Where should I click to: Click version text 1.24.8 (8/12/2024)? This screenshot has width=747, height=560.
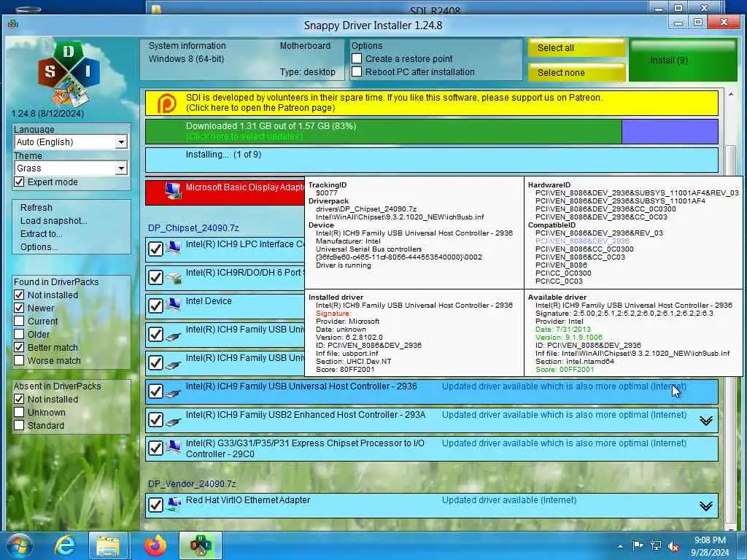coord(47,113)
